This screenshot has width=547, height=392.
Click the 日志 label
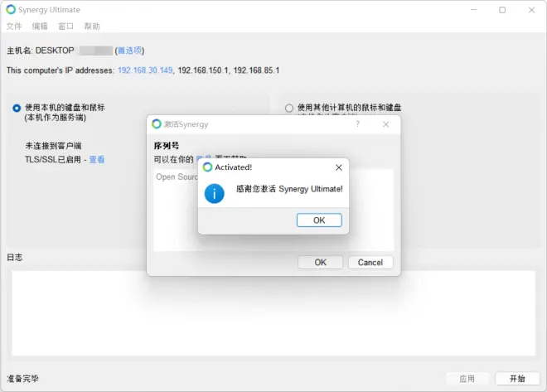[15, 258]
